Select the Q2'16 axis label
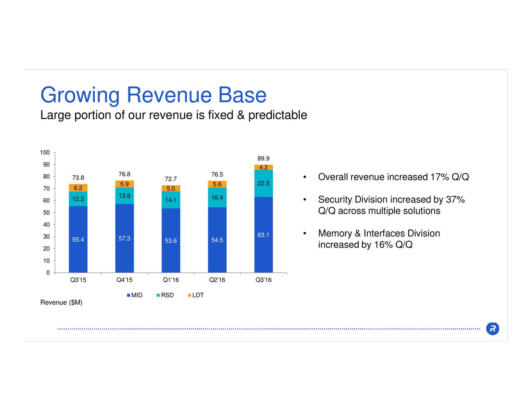The width and height of the screenshot is (532, 411). 218,280
